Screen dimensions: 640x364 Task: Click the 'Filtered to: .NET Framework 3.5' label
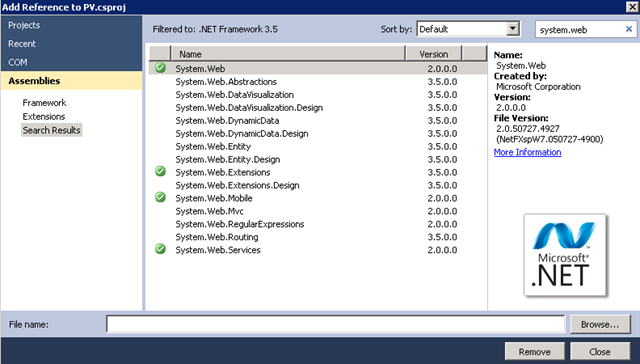tap(215, 29)
